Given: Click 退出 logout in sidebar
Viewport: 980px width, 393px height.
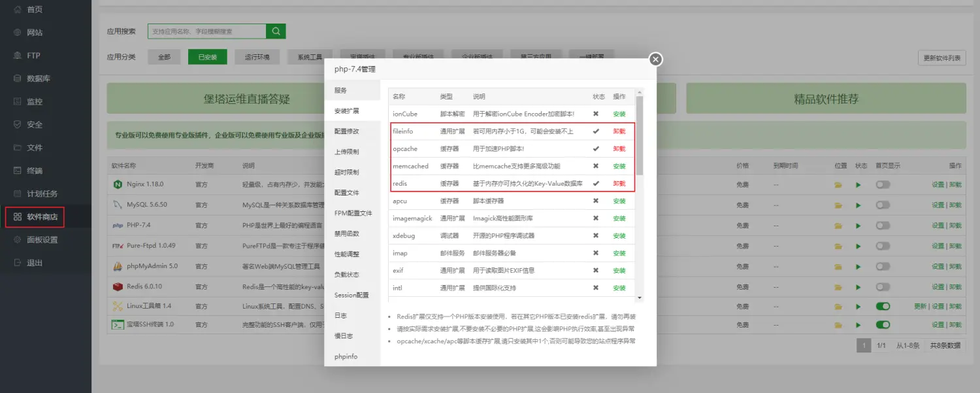Looking at the screenshot, I should (x=35, y=263).
